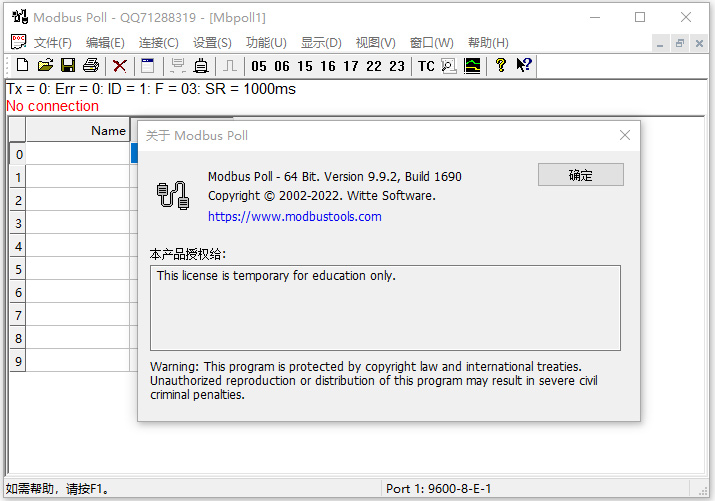Click the version text Modbus Poll - 64 Bit
The image size is (715, 501).
(x=335, y=176)
